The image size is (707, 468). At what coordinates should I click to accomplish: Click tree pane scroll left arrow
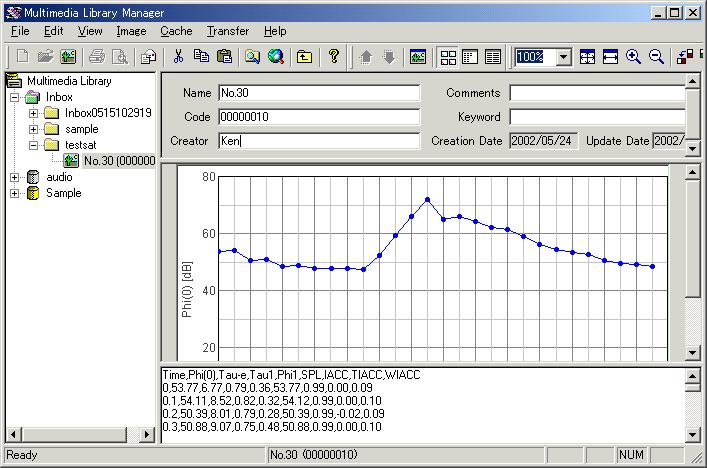tap(13, 434)
